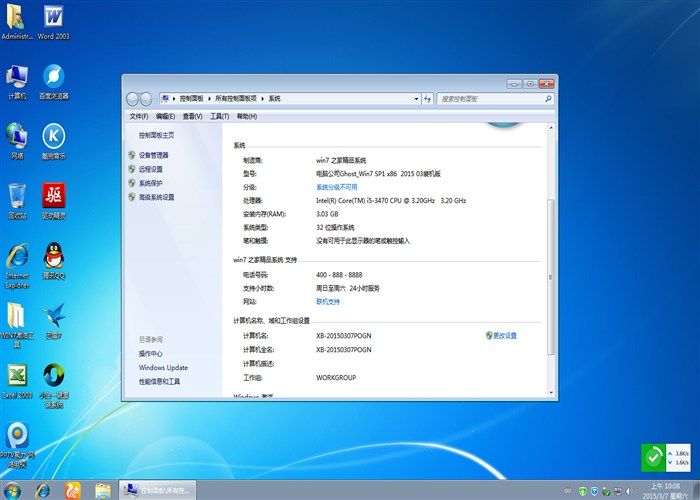Open Word 2003 desktop shortcut
Viewport: 700px width, 500px height.
coord(52,20)
